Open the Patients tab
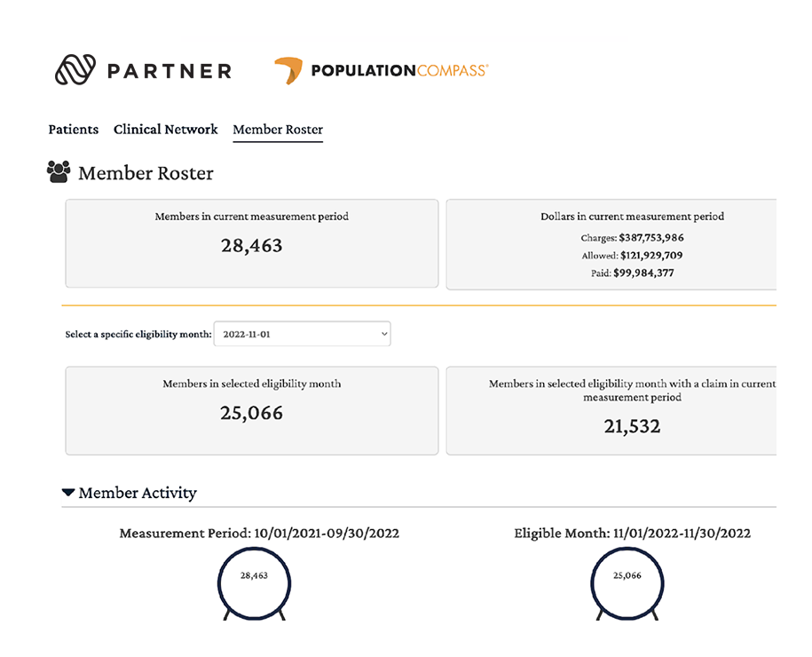The image size is (812, 657). click(73, 130)
